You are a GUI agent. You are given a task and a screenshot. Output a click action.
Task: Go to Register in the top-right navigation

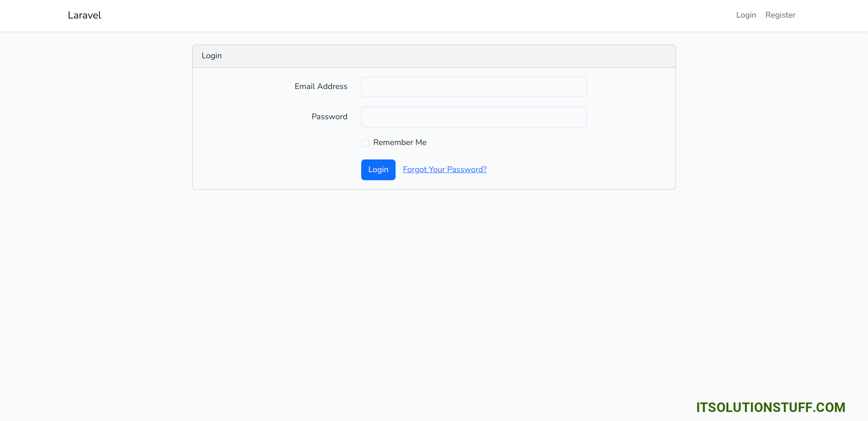coord(780,15)
